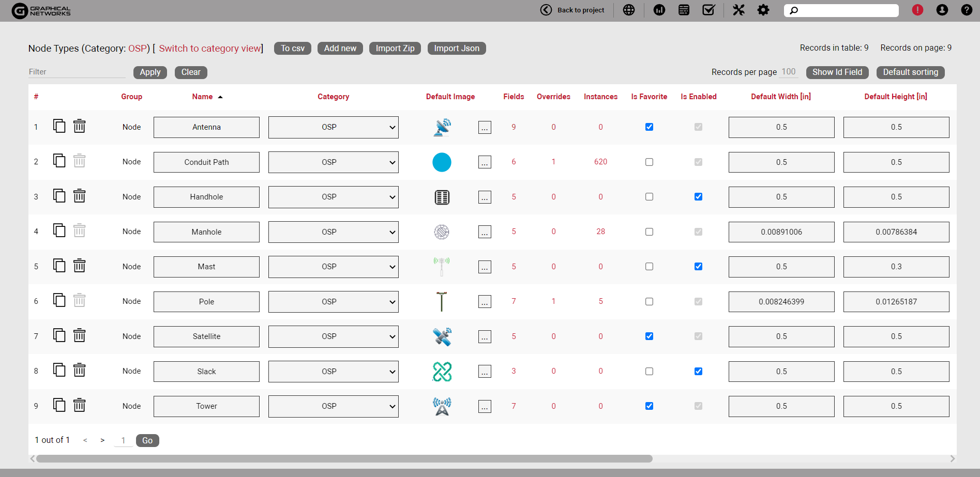Click the horizontal scrollbar at table bottom
The width and height of the screenshot is (980, 477).
coord(344,458)
